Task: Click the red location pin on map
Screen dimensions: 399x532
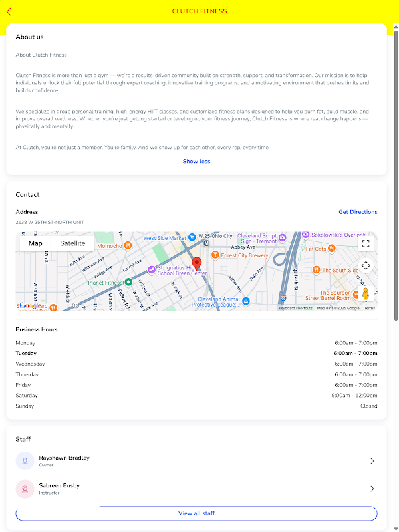Action: 196,264
